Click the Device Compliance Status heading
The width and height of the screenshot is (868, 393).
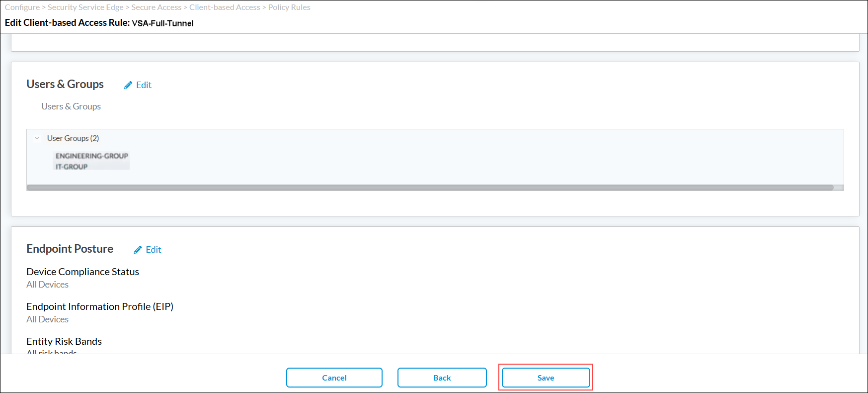click(82, 272)
